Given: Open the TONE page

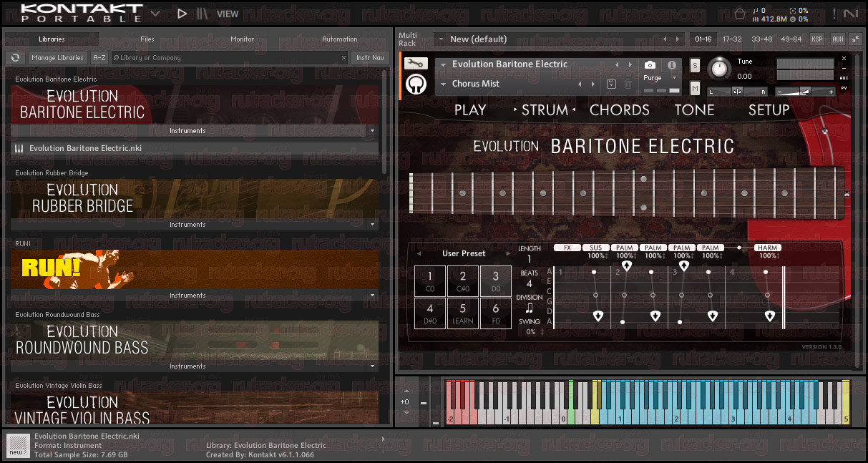Looking at the screenshot, I should 694,110.
